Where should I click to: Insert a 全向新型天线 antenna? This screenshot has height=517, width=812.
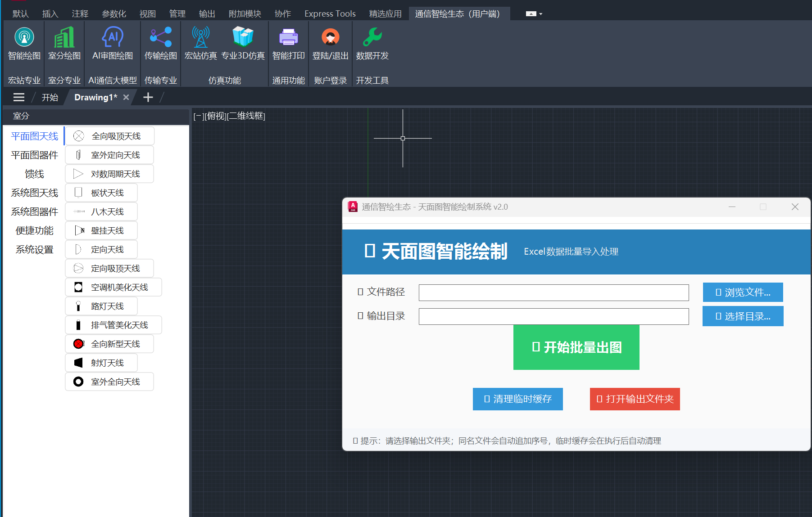pyautogui.click(x=109, y=344)
